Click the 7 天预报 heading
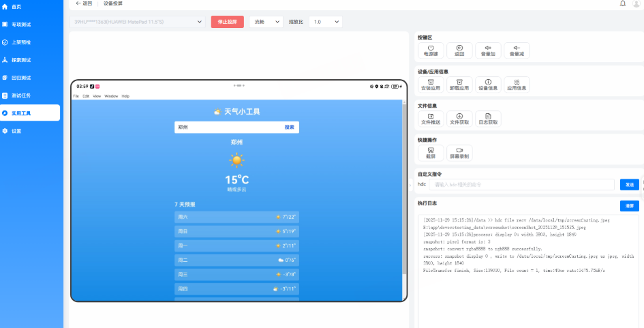Image resolution: width=644 pixels, height=328 pixels. pos(185,205)
